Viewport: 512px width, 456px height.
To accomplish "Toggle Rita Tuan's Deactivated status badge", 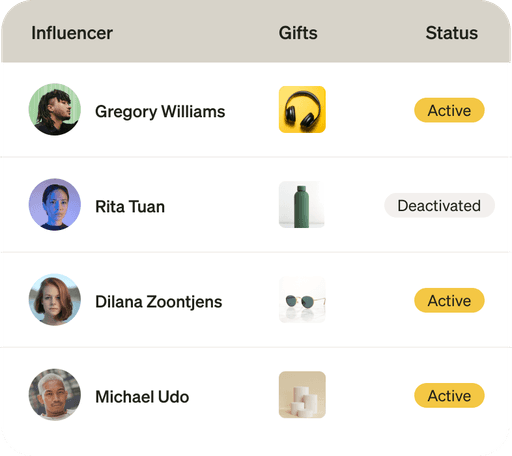I will (x=439, y=205).
